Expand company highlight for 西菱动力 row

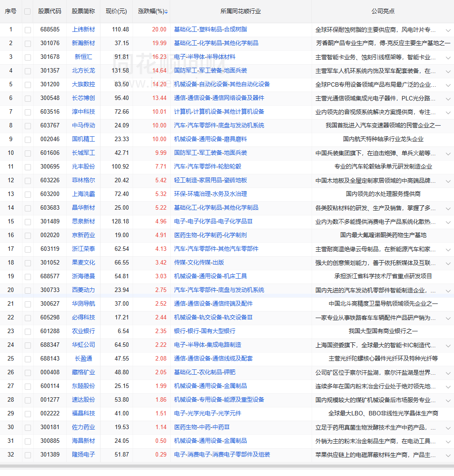[448, 291]
